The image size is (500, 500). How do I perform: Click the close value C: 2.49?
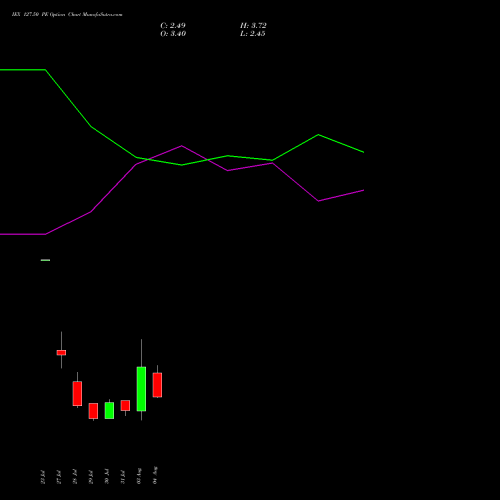(x=173, y=26)
